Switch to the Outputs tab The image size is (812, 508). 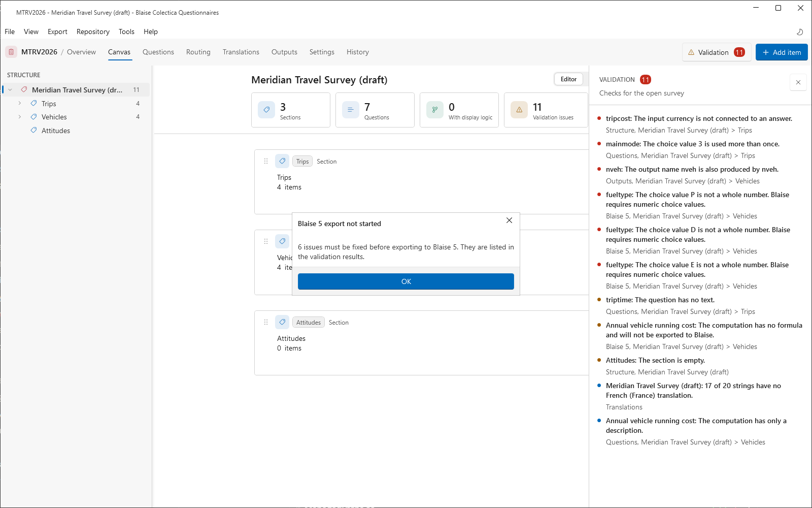pyautogui.click(x=284, y=52)
